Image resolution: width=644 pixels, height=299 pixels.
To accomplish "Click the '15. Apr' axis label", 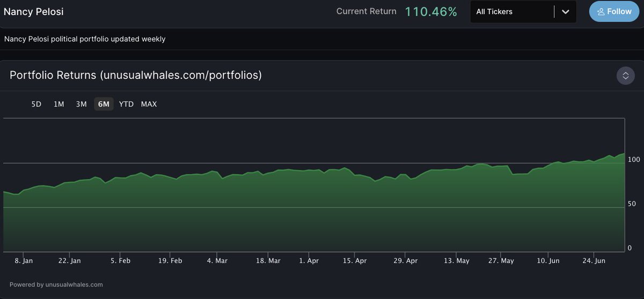I will point(355,260).
